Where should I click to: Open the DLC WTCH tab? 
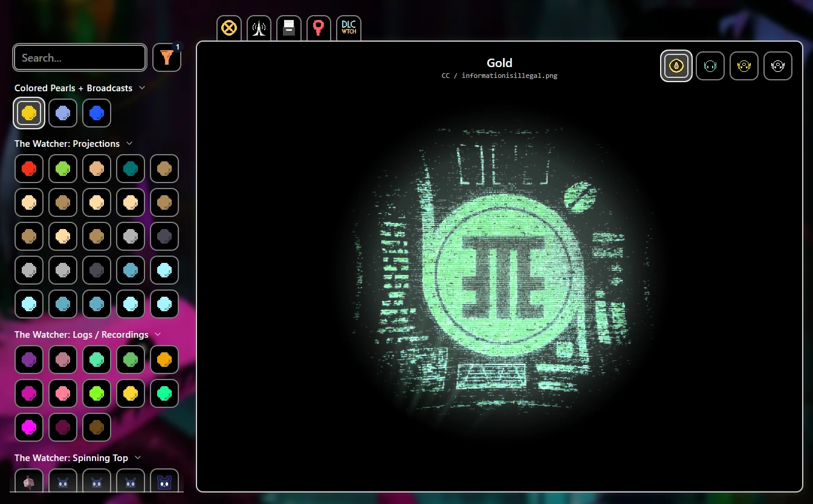tap(349, 28)
